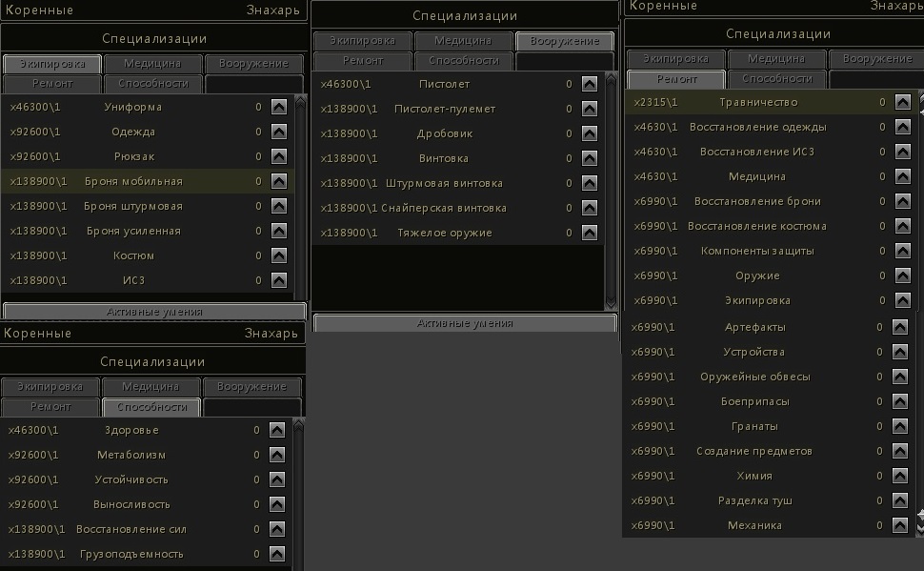
Task: Click the up arrow beside Здоровье
Action: [x=276, y=430]
